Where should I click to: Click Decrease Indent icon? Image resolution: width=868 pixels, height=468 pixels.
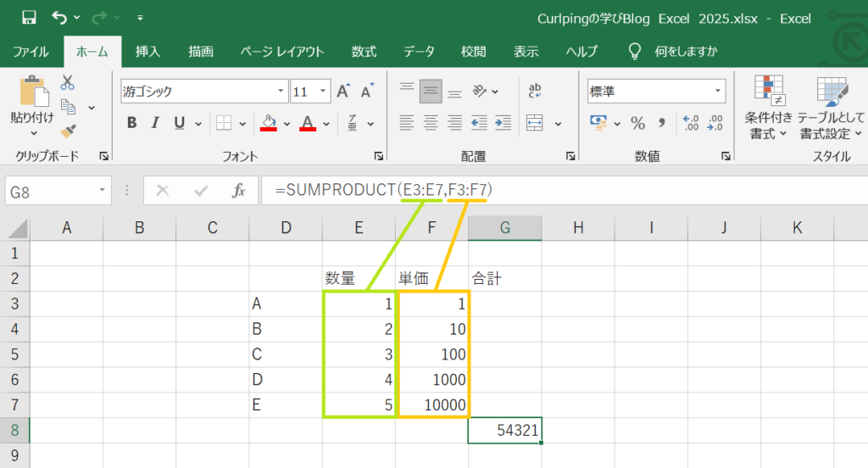click(479, 123)
